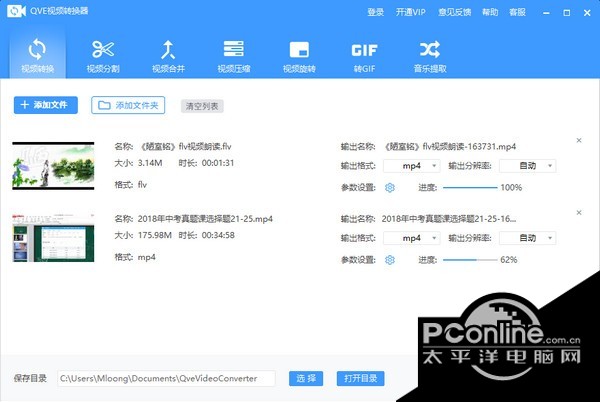
Task: Remove the 陋室铭 flv item from list
Action: [579, 140]
